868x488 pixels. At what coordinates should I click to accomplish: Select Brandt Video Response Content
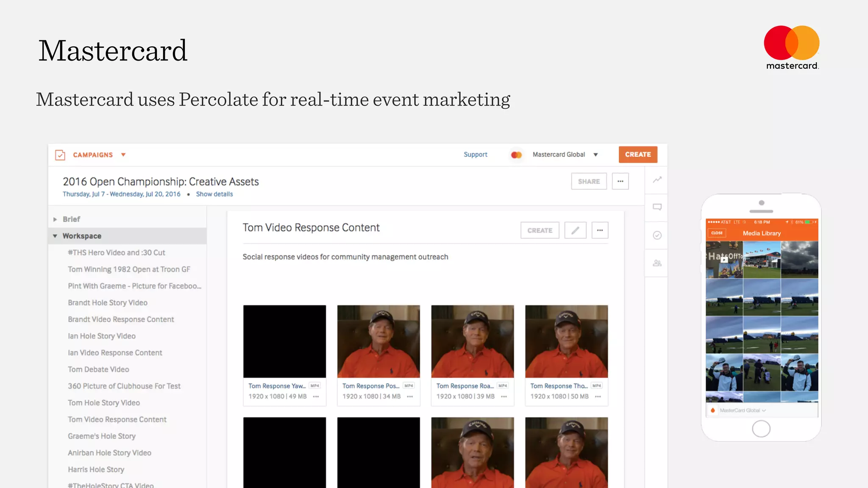(121, 319)
